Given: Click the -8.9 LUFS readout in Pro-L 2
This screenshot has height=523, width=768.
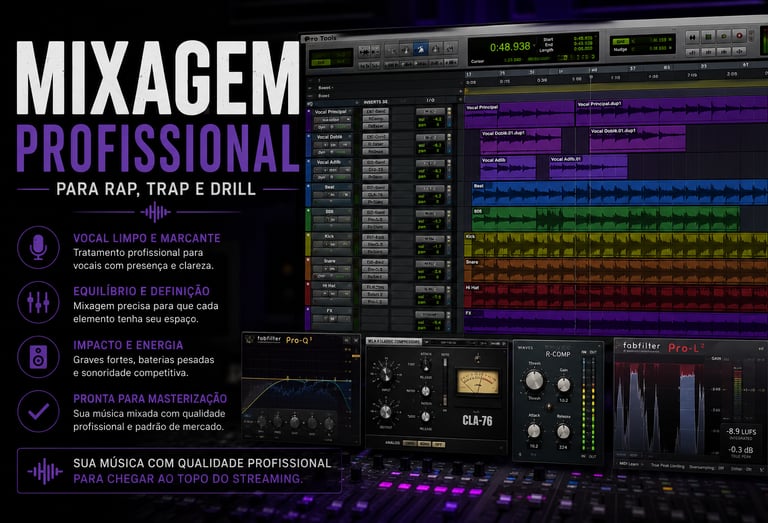Looking at the screenshot, I should point(742,432).
